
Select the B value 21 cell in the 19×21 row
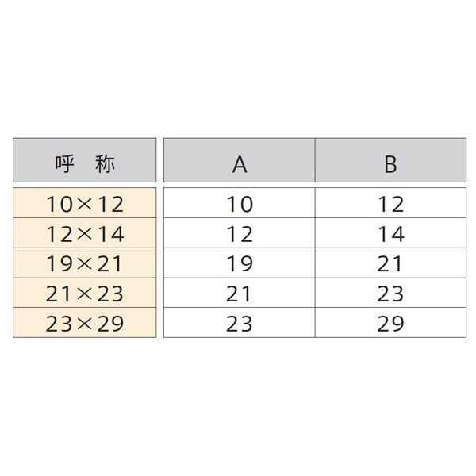[390, 263]
